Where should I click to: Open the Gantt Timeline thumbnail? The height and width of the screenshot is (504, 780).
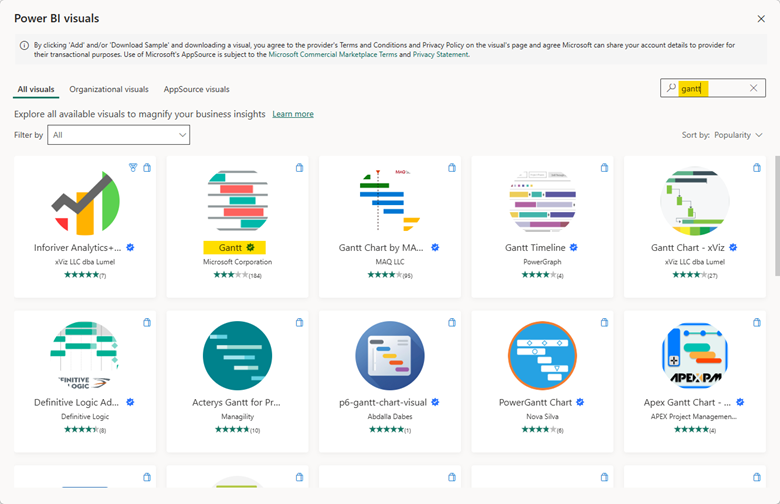542,200
